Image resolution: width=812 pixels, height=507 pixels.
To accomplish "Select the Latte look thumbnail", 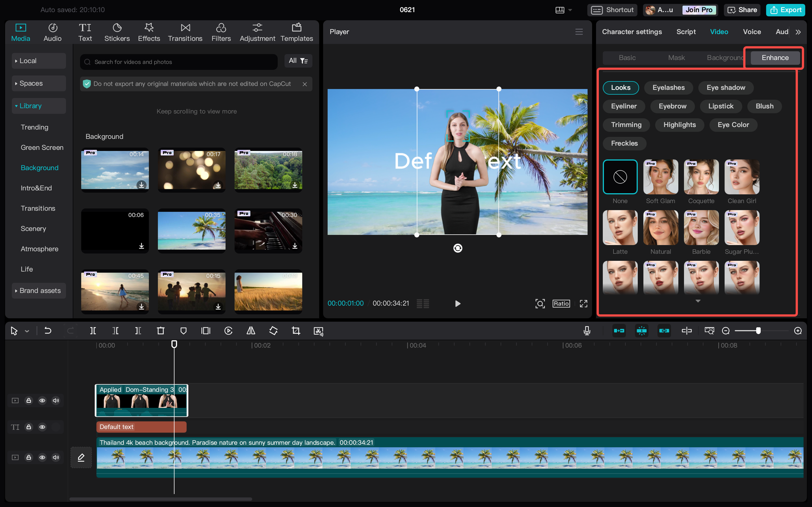I will click(620, 228).
